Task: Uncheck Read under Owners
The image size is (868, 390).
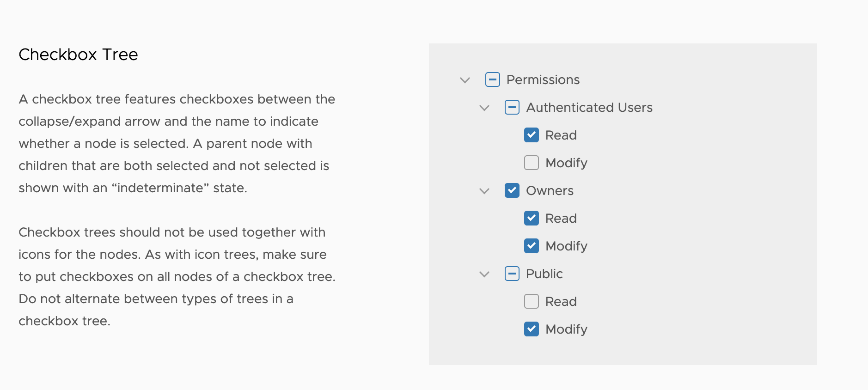Action: pos(532,218)
